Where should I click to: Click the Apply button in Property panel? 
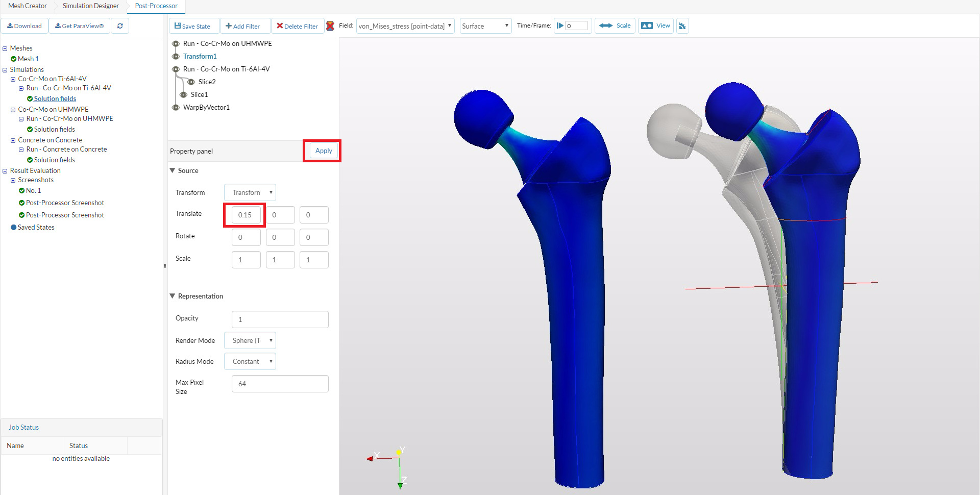pyautogui.click(x=324, y=151)
